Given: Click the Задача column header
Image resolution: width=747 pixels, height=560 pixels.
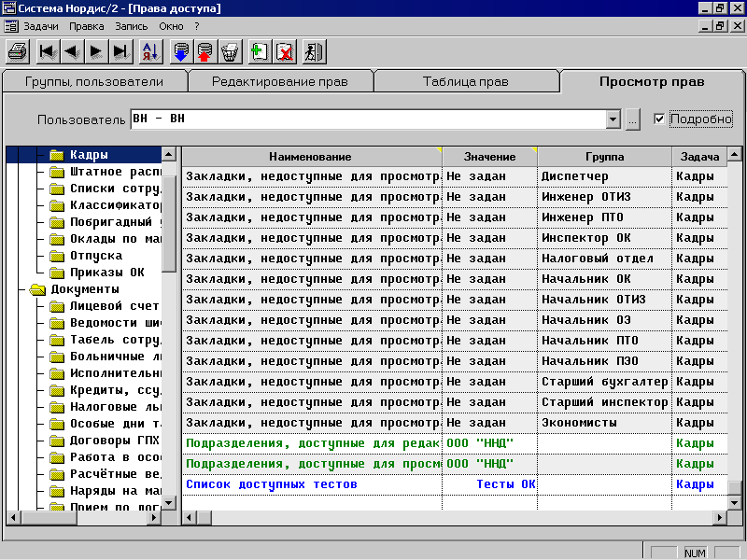Looking at the screenshot, I should [699, 157].
